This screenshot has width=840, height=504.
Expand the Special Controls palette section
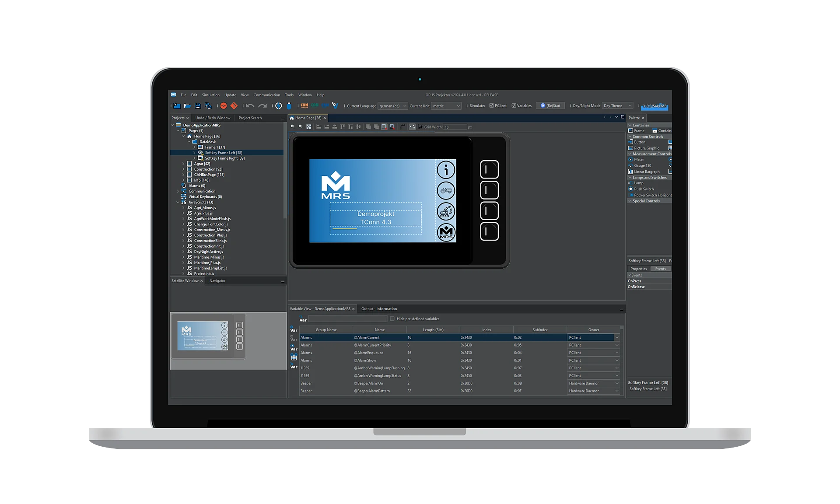pos(630,201)
